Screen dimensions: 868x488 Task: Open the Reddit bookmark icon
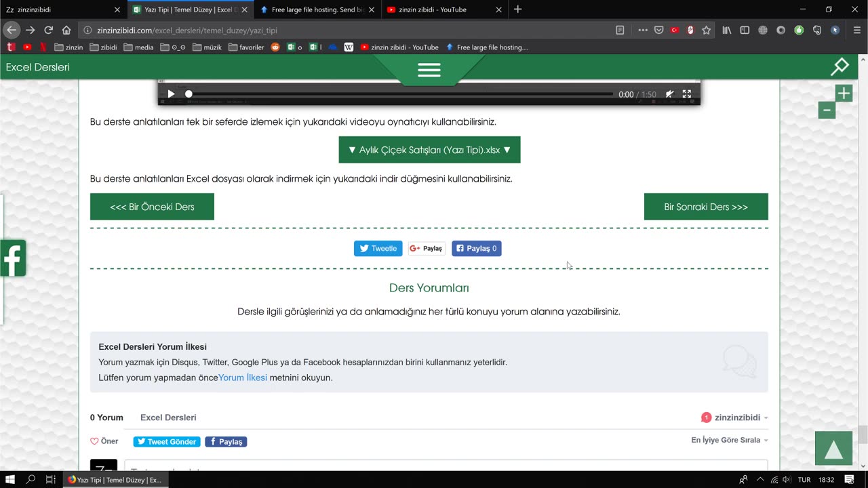(275, 47)
